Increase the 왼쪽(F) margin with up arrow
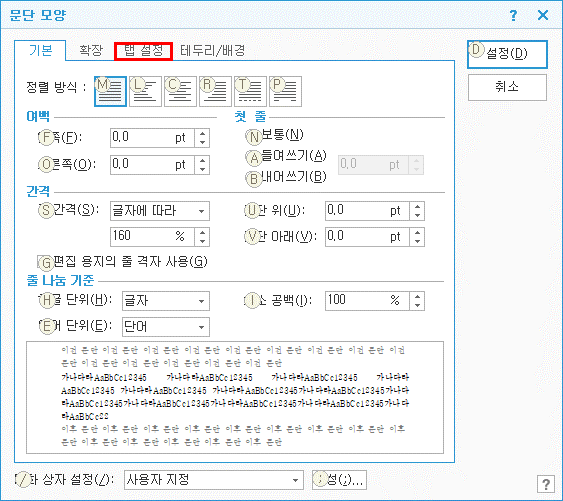The image size is (563, 501). click(203, 134)
